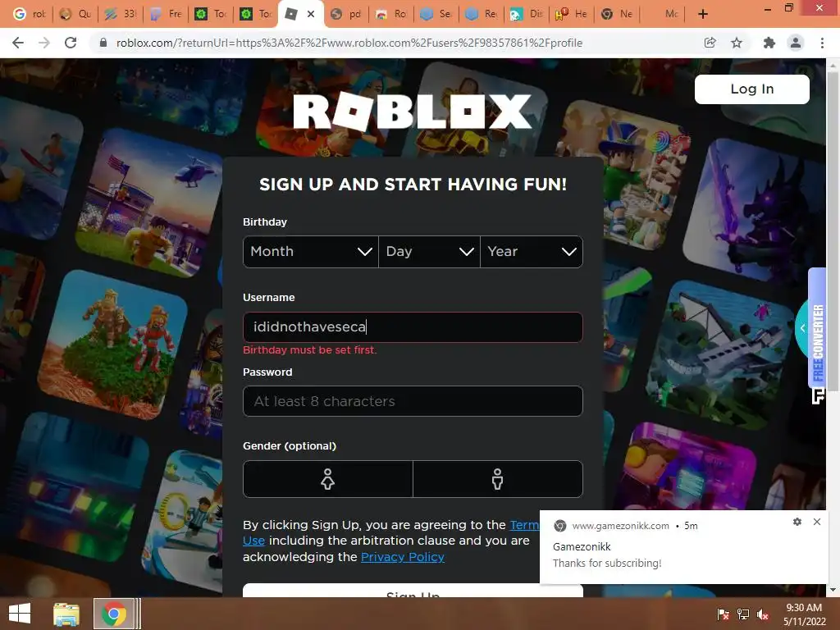Image resolution: width=840 pixels, height=630 pixels.
Task: Click the address bar URL
Action: 349,43
